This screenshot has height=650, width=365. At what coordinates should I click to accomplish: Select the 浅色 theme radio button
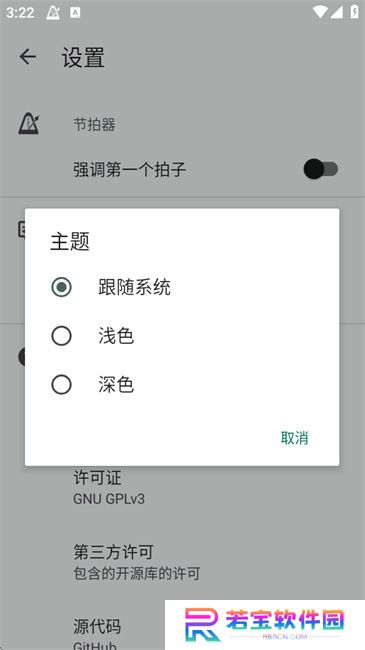tap(61, 336)
